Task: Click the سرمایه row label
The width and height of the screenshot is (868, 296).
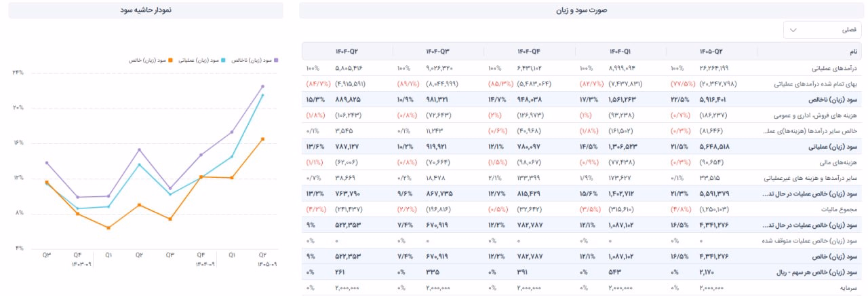Action: [850, 288]
